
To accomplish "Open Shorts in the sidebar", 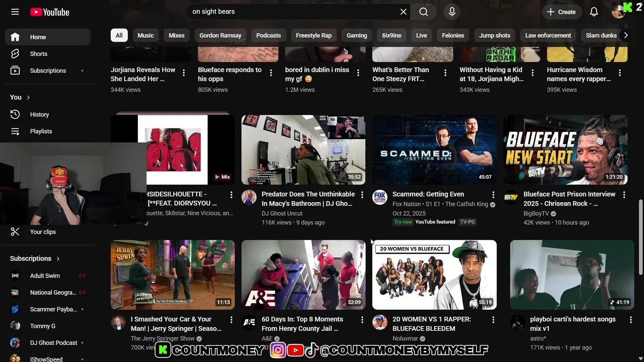I will [x=48, y=54].
